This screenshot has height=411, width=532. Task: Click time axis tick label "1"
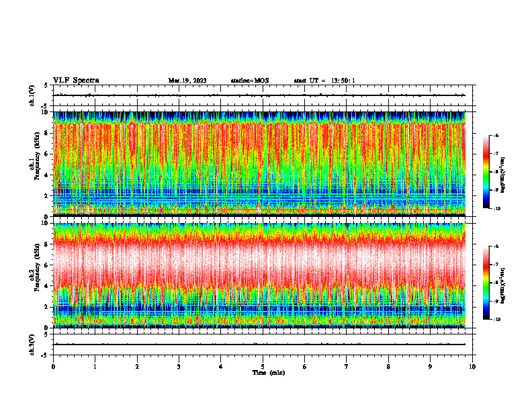[95, 367]
